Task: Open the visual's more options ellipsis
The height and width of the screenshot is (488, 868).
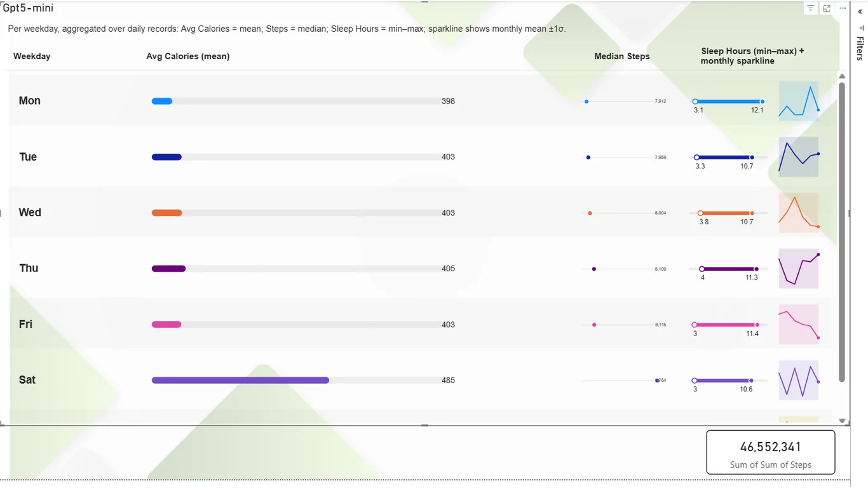Action: (843, 8)
